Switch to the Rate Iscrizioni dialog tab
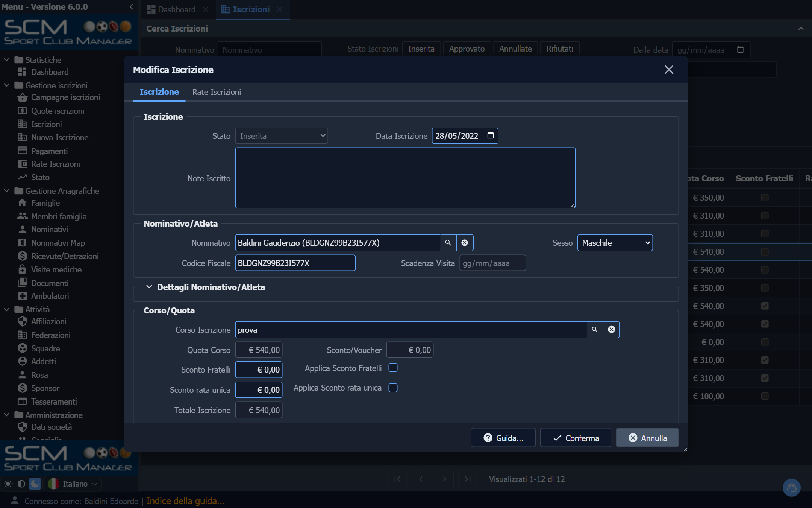The width and height of the screenshot is (812, 508). [x=217, y=92]
